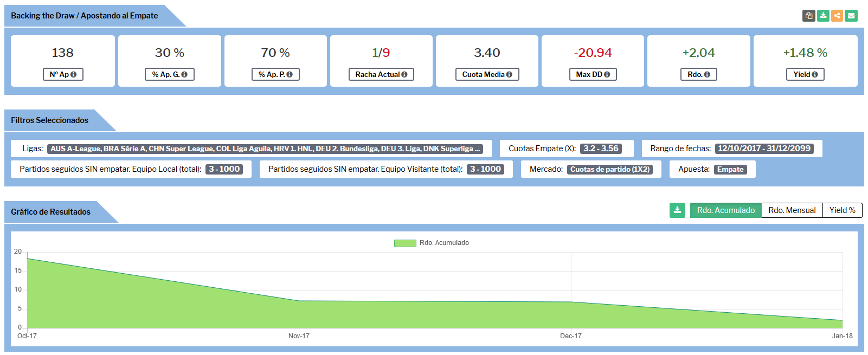This screenshot has height=355, width=868.
Task: Toggle Rdo. Acumulado legend series
Action: pos(432,243)
